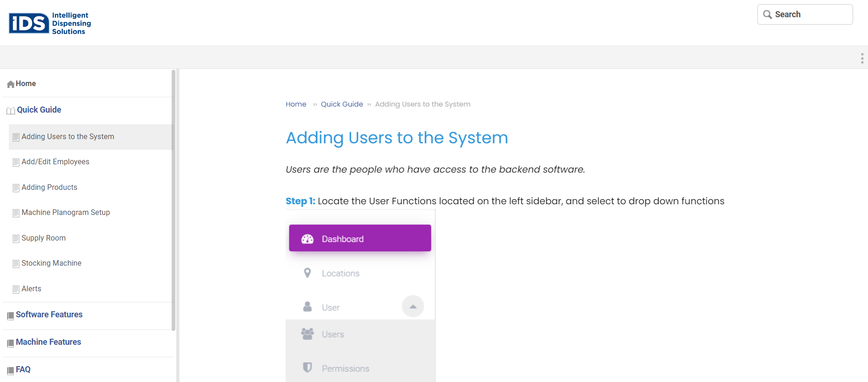
Task: Click the User person icon in the Step 1 image
Action: tap(307, 307)
